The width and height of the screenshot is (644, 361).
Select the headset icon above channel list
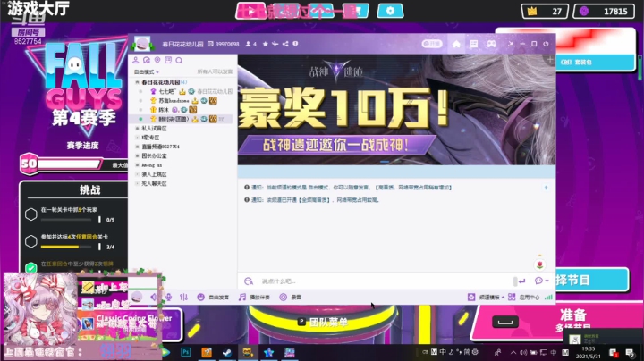click(x=147, y=60)
